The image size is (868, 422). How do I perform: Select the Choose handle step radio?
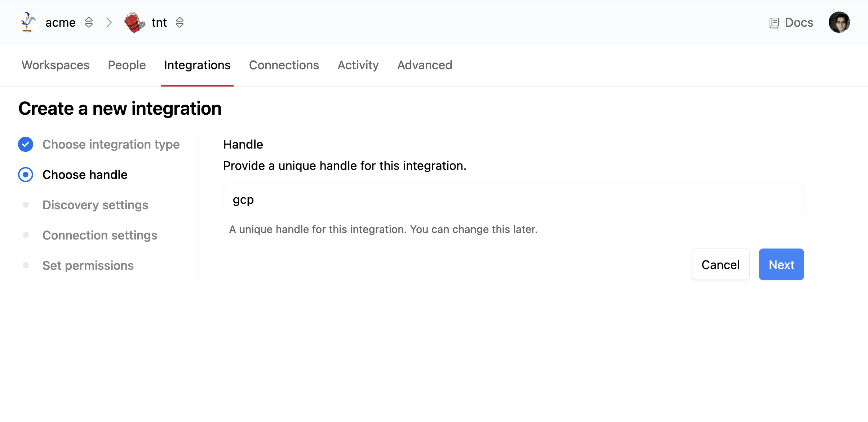coord(26,175)
